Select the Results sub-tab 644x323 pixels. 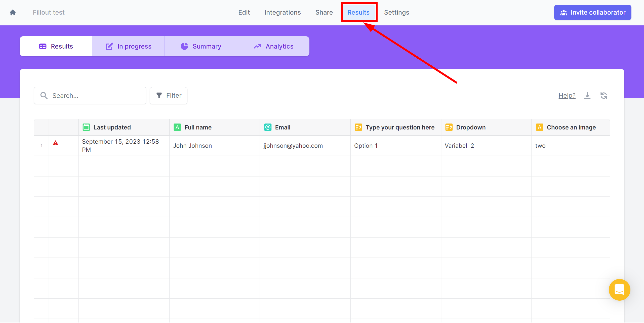(56, 46)
